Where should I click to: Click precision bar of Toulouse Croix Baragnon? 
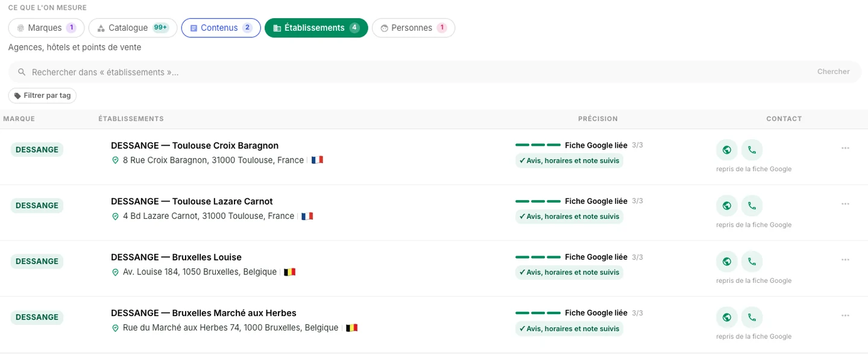pos(538,145)
